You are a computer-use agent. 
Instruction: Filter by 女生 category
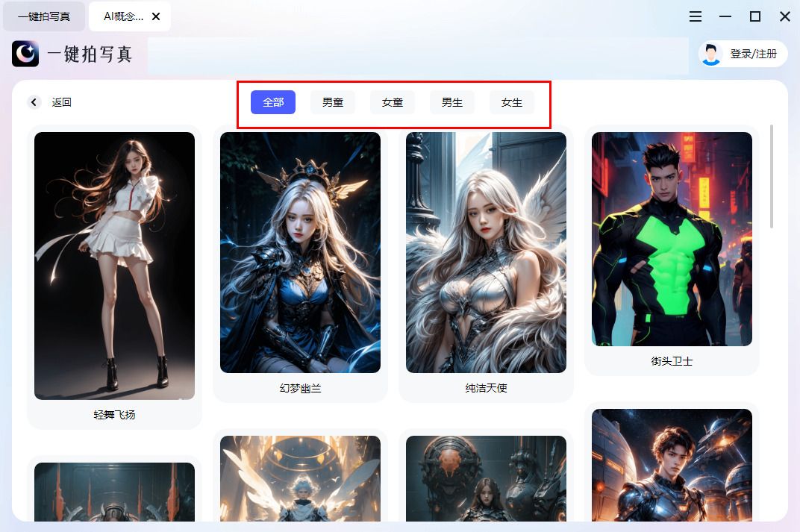tap(512, 102)
